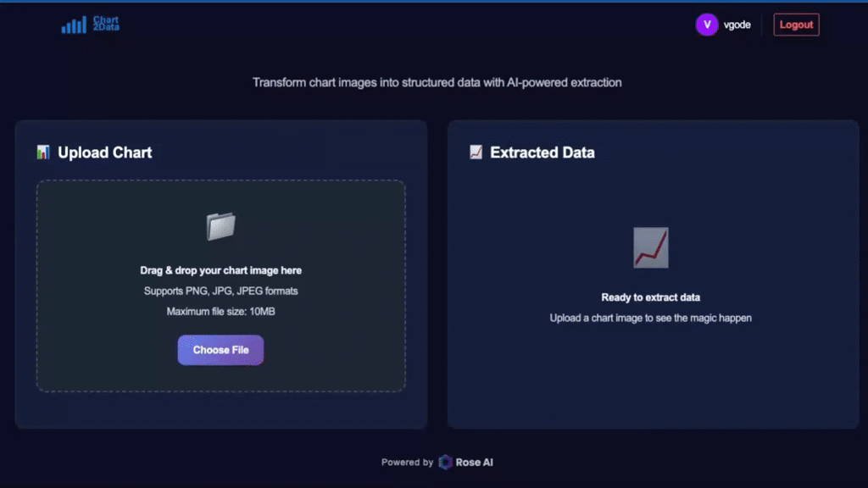Click the Rose AI hexagon logo
868x488 pixels.
click(x=445, y=462)
